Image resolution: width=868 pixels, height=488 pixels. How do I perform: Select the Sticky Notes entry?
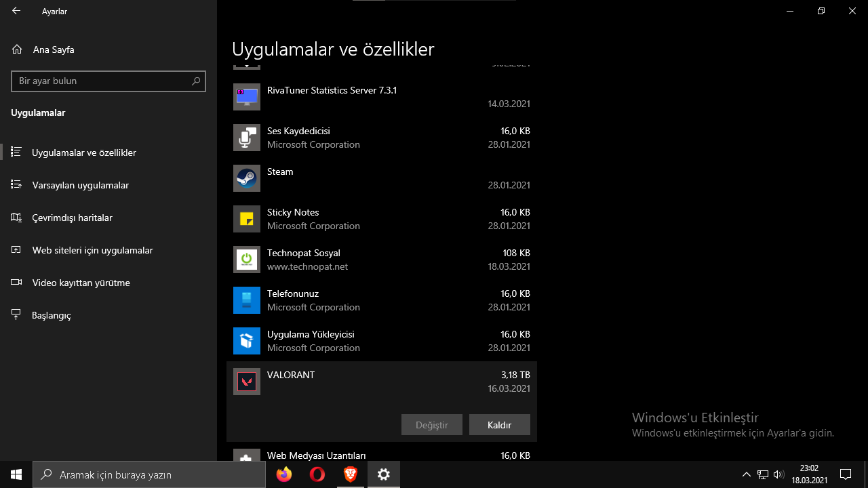(x=382, y=219)
